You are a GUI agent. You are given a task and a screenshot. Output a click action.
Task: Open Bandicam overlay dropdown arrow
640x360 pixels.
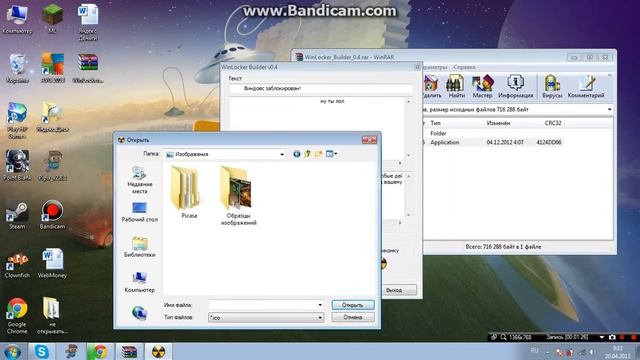602,337
